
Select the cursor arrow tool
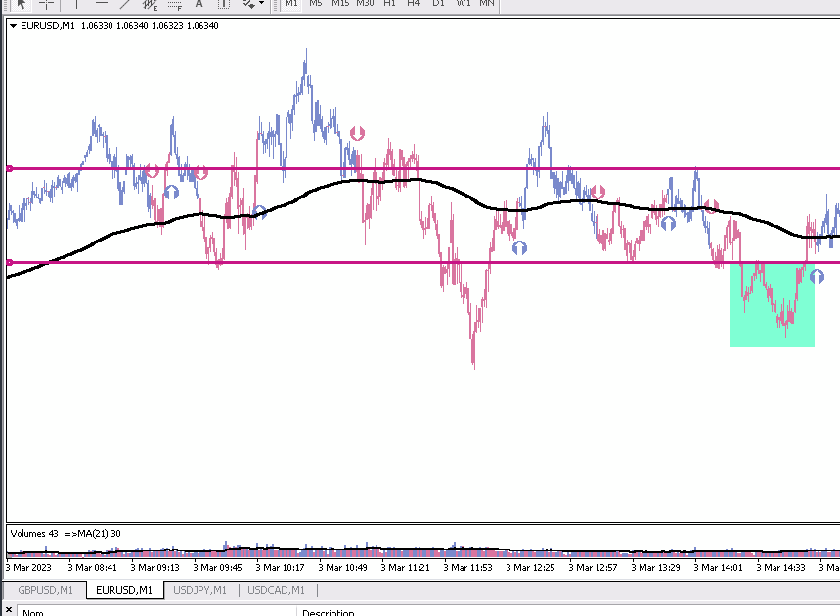pos(22,3)
